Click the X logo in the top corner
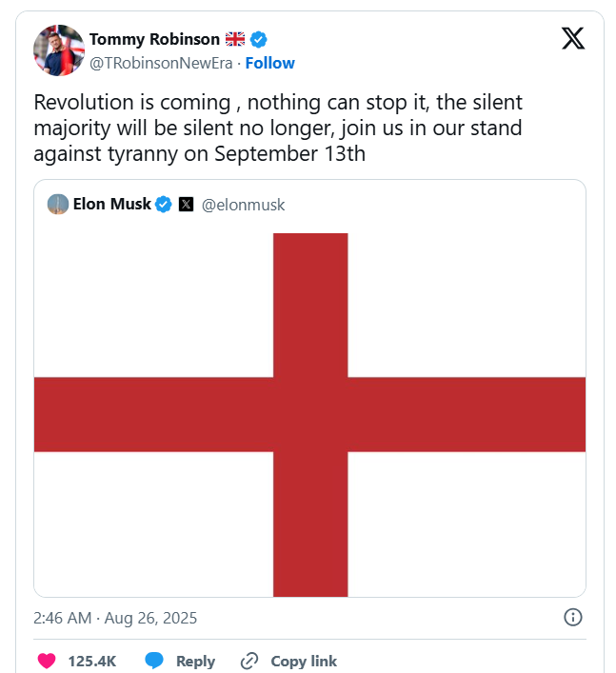Viewport: 616px width, 673px height. point(573,39)
